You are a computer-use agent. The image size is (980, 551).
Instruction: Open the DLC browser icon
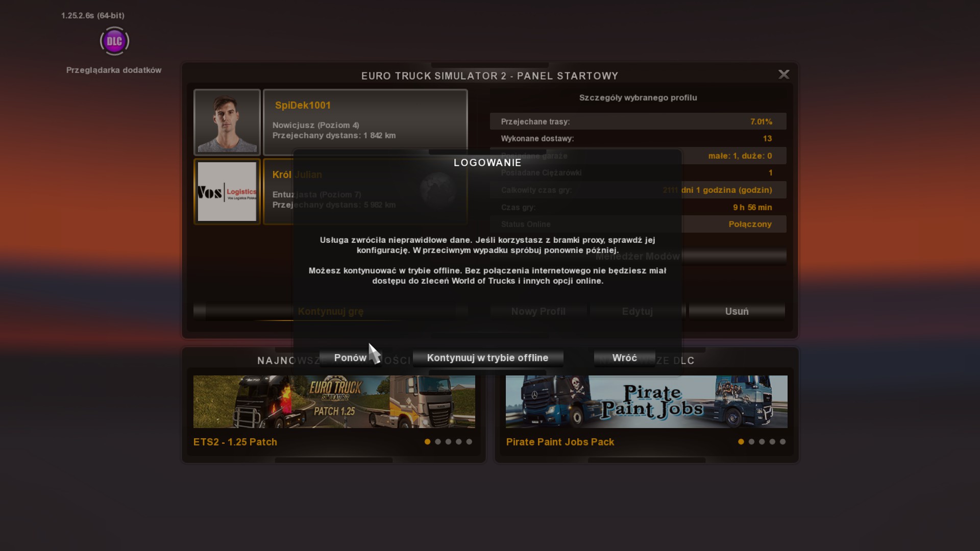click(114, 41)
